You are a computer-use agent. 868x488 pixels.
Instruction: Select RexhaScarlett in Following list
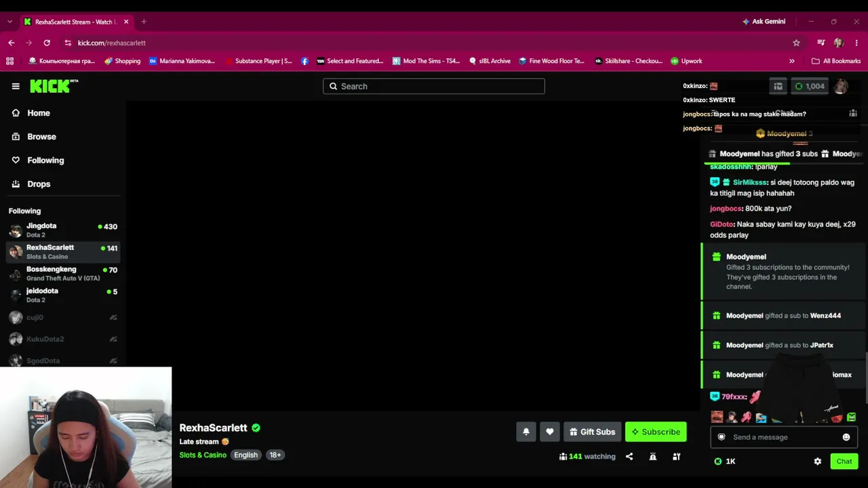(62, 251)
